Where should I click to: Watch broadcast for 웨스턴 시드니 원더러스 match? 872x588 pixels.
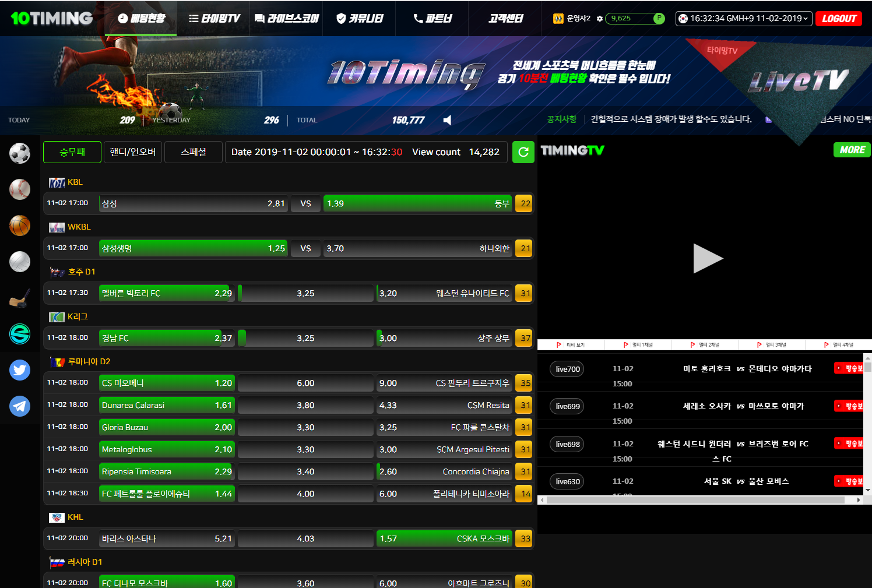tap(849, 443)
